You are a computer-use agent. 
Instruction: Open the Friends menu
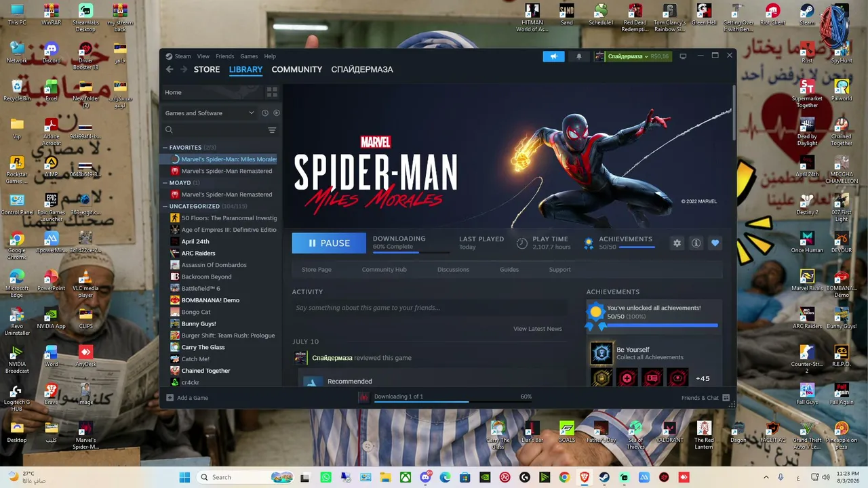[225, 56]
